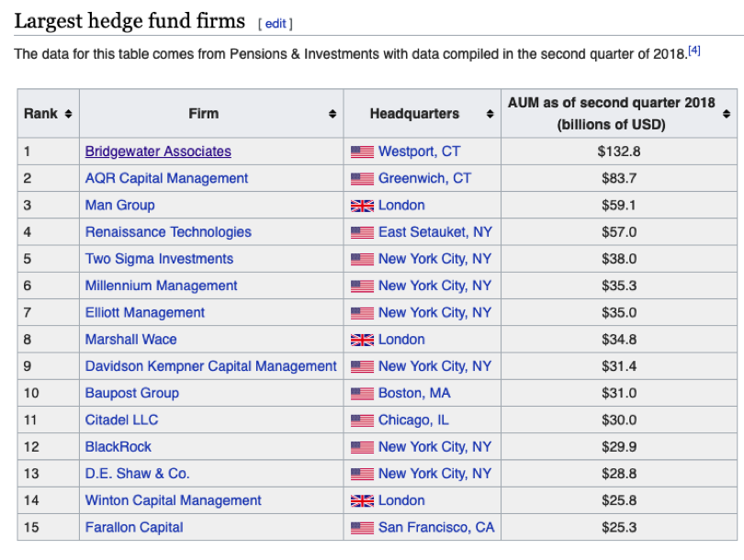Open Two Sigma Investments link

click(159, 259)
